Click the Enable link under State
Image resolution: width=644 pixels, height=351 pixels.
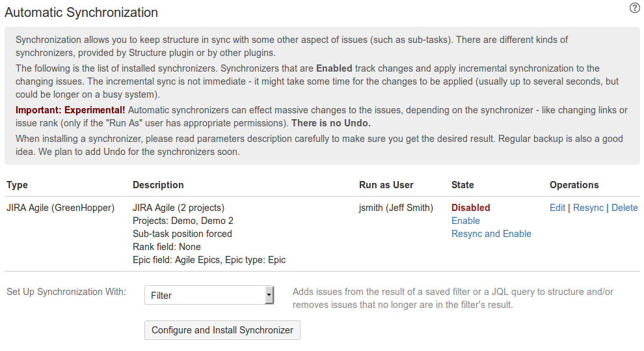[x=466, y=221]
